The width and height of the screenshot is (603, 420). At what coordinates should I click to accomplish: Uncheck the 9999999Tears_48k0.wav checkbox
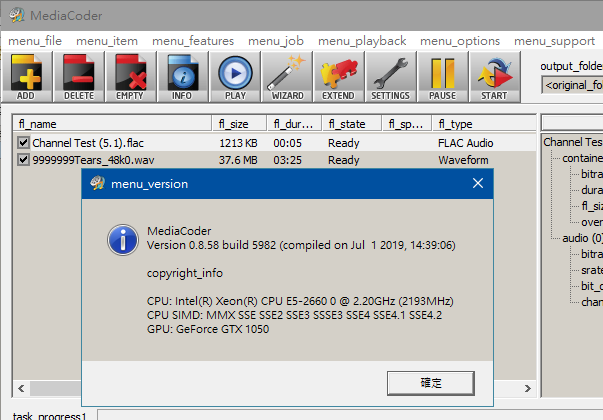coord(23,159)
